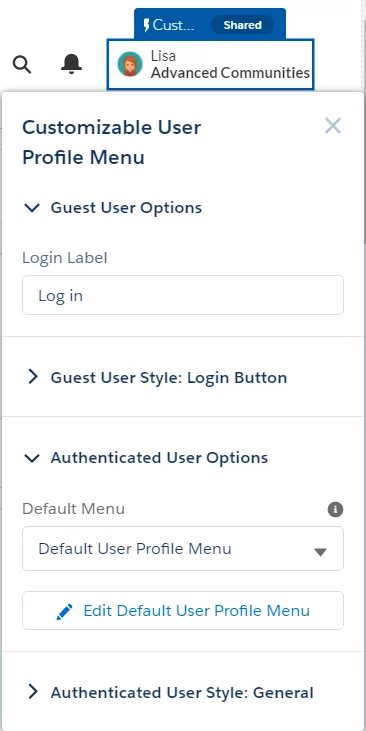
Task: Click Edit Default User Profile Menu button
Action: click(183, 611)
